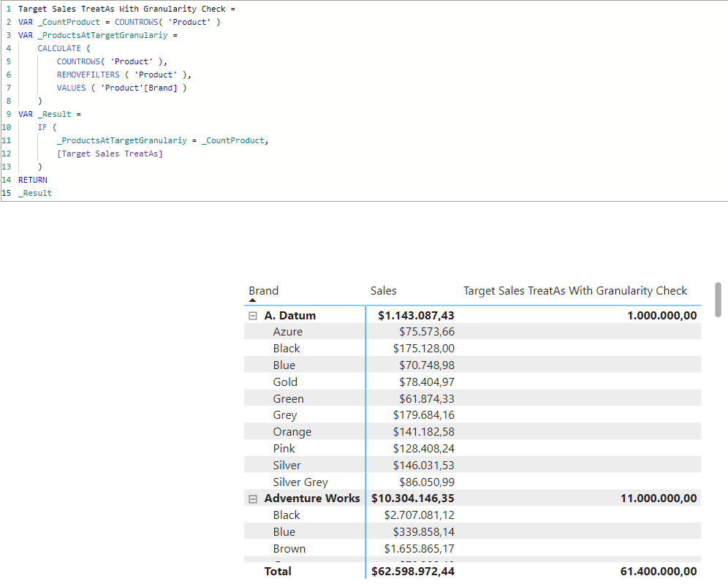Sort by the Brand column header
Image resolution: width=728 pixels, height=584 pixels.
(263, 291)
